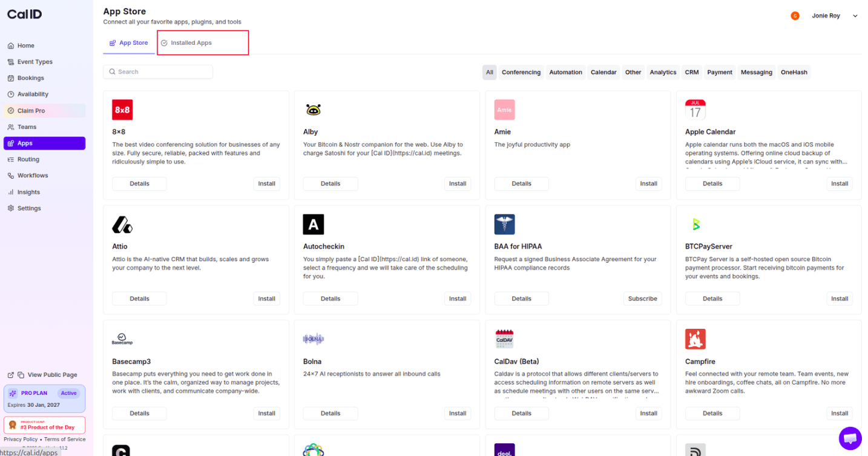View Details for BTCPayServer
Image resolution: width=868 pixels, height=456 pixels.
coord(712,299)
